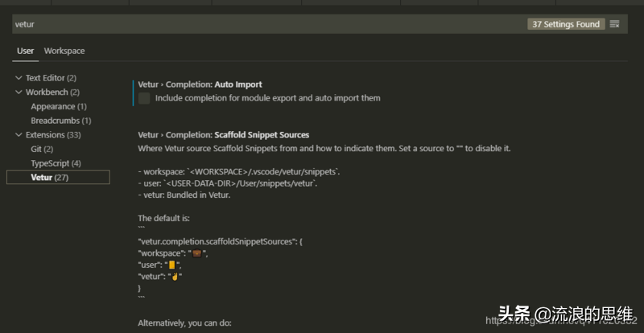644x333 pixels.
Task: Open the Breadcrumbs (1) settings category
Action: coord(61,121)
